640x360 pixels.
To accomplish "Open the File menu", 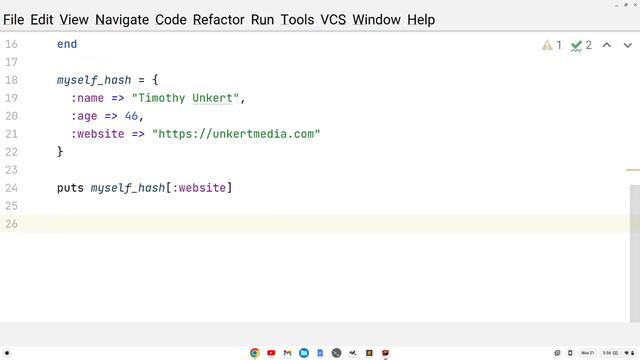I will pyautogui.click(x=13, y=20).
